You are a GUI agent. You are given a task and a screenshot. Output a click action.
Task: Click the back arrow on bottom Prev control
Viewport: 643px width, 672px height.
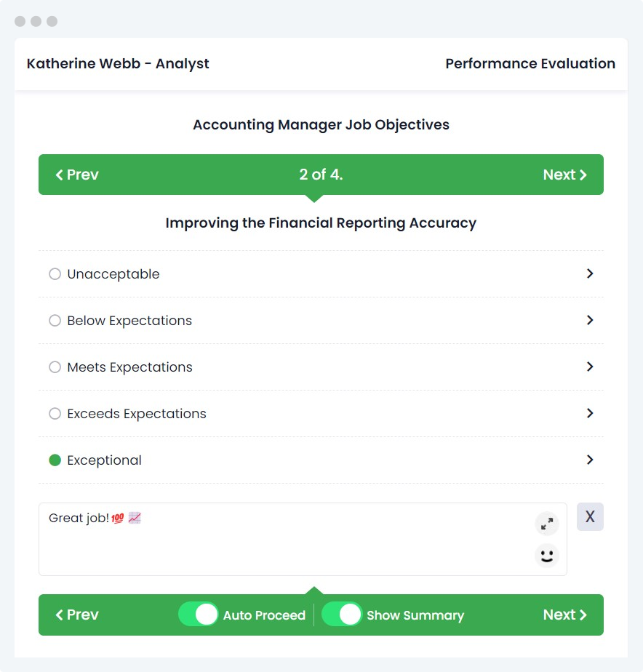coord(60,615)
